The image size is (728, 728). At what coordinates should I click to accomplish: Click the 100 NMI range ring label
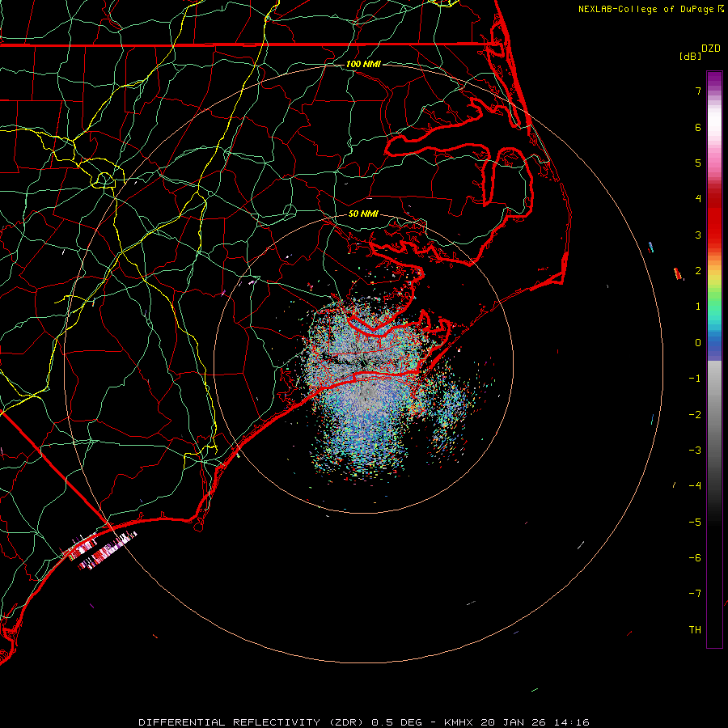363,64
